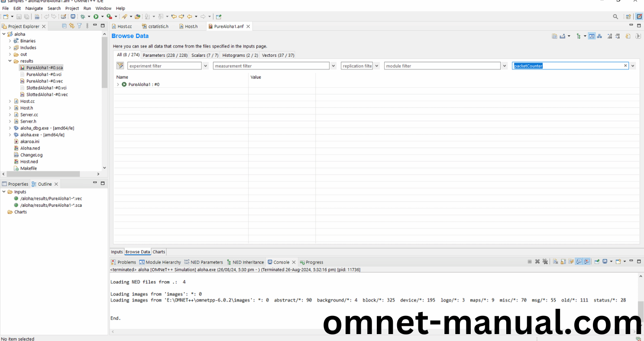Screen dimensions: 644x341
Task: Expand the PureAloha1 : #0 result row
Action: tap(118, 84)
